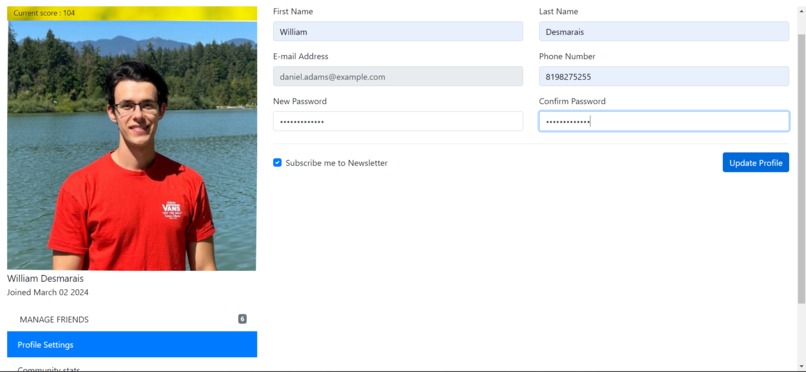The height and width of the screenshot is (372, 806).
Task: Click the Confirm Password label
Action: pos(572,101)
